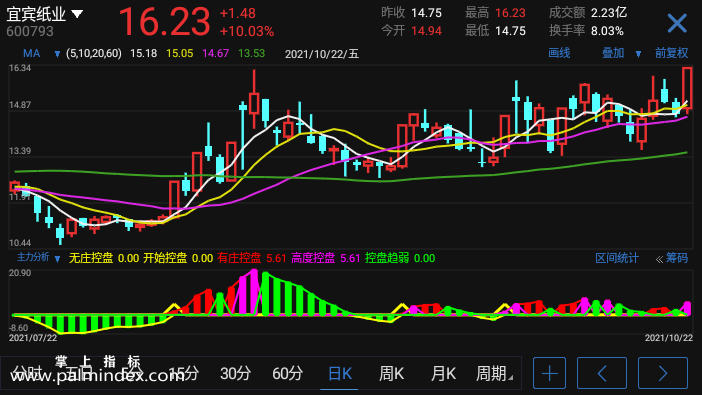Click the +10.03% change value
Image resolution: width=702 pixels, height=395 pixels.
pyautogui.click(x=247, y=31)
